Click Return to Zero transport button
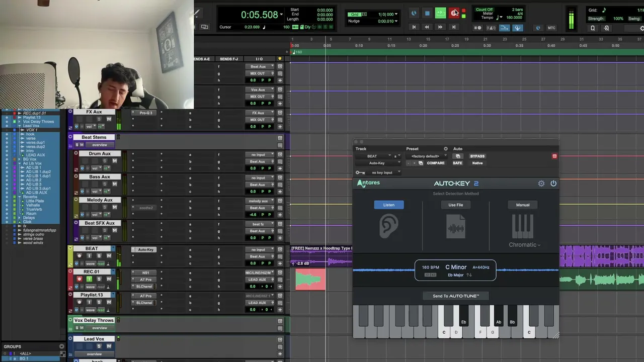The height and width of the screenshot is (362, 644). [x=414, y=27]
